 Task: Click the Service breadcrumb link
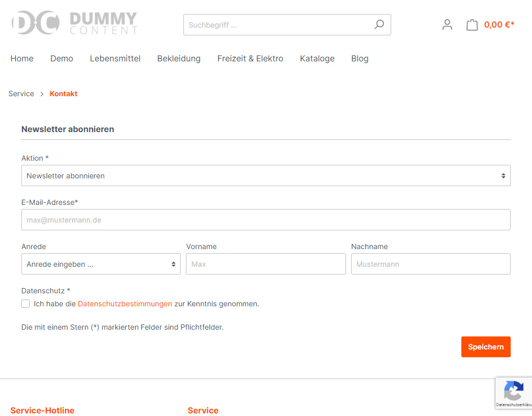point(21,94)
